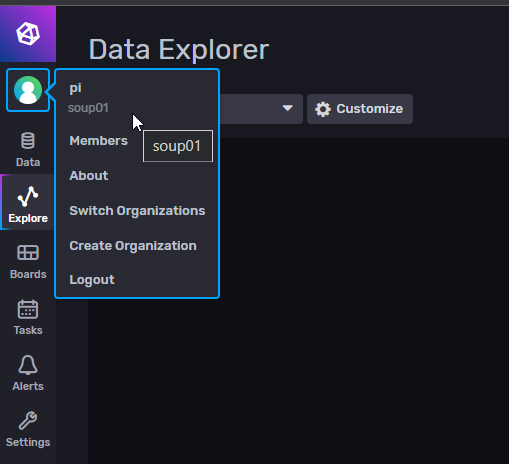This screenshot has width=509, height=464.
Task: Open Settings via the wrench icon
Action: tap(28, 420)
